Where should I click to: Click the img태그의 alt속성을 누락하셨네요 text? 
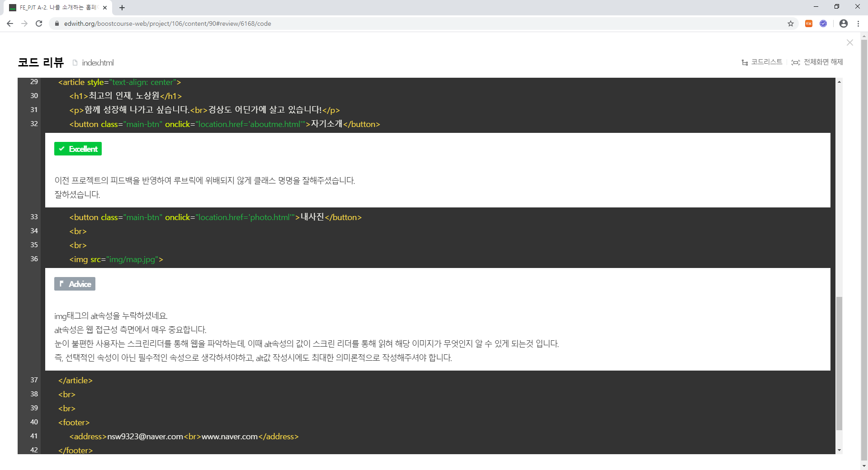(x=111, y=316)
